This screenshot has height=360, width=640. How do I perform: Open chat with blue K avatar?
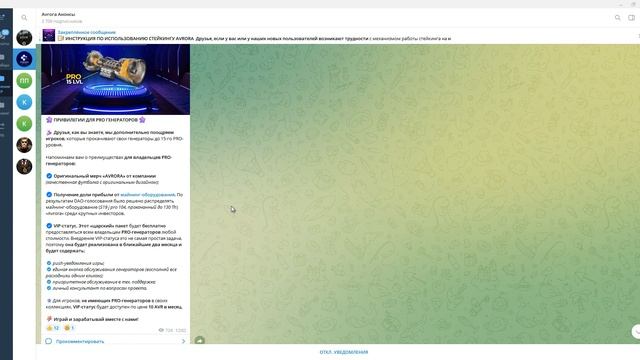point(24,102)
